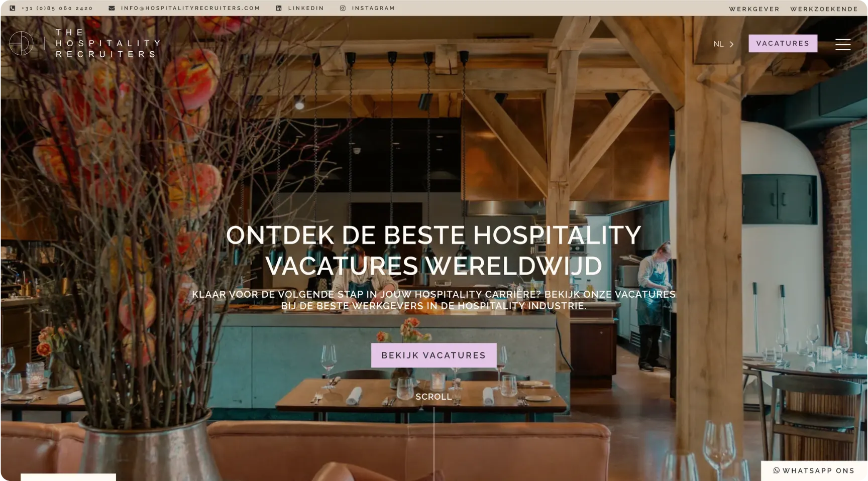The height and width of the screenshot is (481, 868).
Task: Open the info@hospitalityrecruiters.com email link
Action: pos(190,8)
